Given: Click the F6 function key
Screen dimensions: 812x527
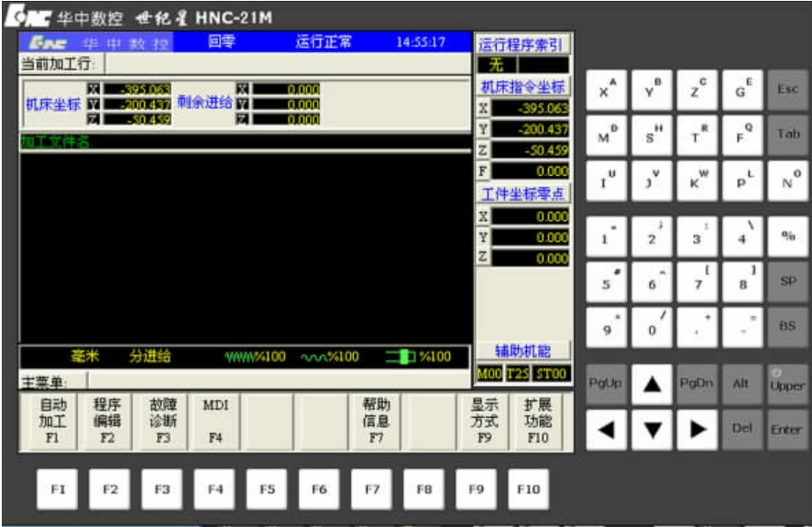Looking at the screenshot, I should [x=319, y=489].
